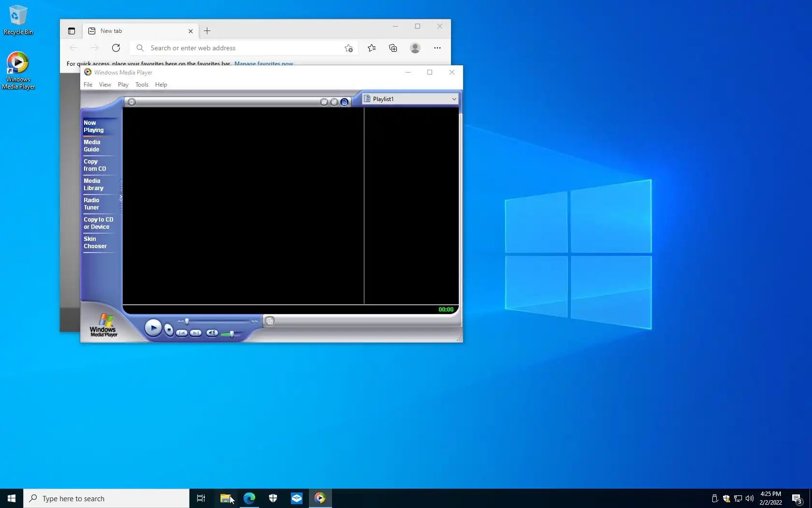Show the equalizer and settings pane
The width and height of the screenshot is (812, 508).
point(334,102)
